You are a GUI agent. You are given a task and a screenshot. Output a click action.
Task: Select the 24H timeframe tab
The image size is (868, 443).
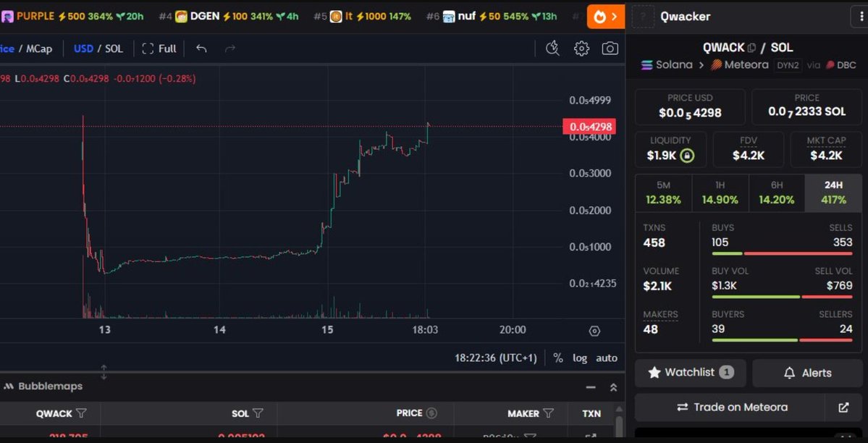[833, 193]
